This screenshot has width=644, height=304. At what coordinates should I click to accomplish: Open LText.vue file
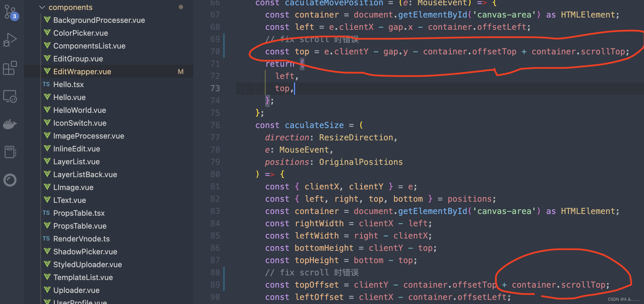70,200
